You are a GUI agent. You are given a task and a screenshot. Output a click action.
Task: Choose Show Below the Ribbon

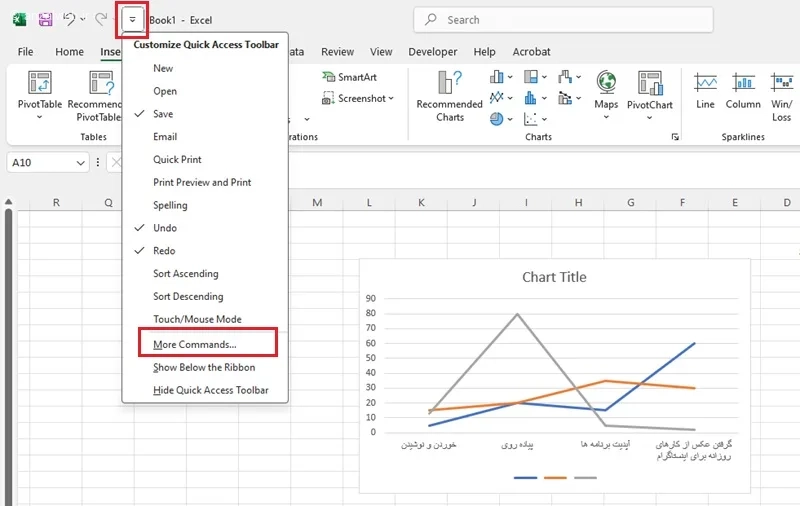(x=205, y=367)
